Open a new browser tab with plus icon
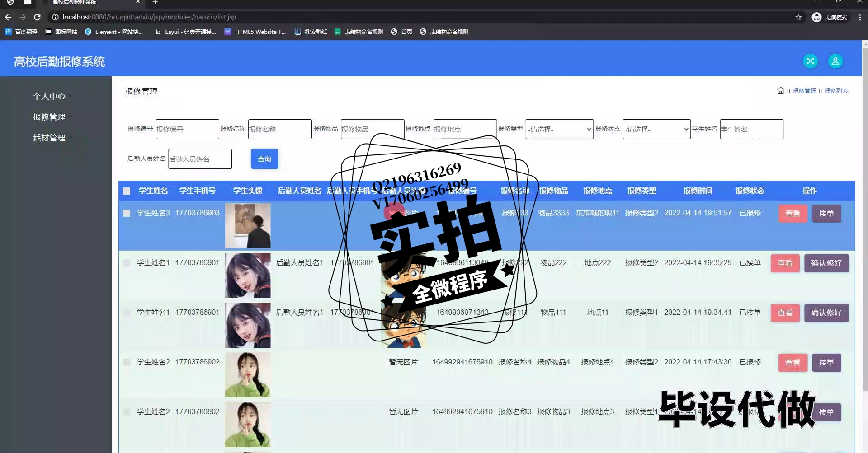Screen dimensions: 868x453 coord(155,2)
